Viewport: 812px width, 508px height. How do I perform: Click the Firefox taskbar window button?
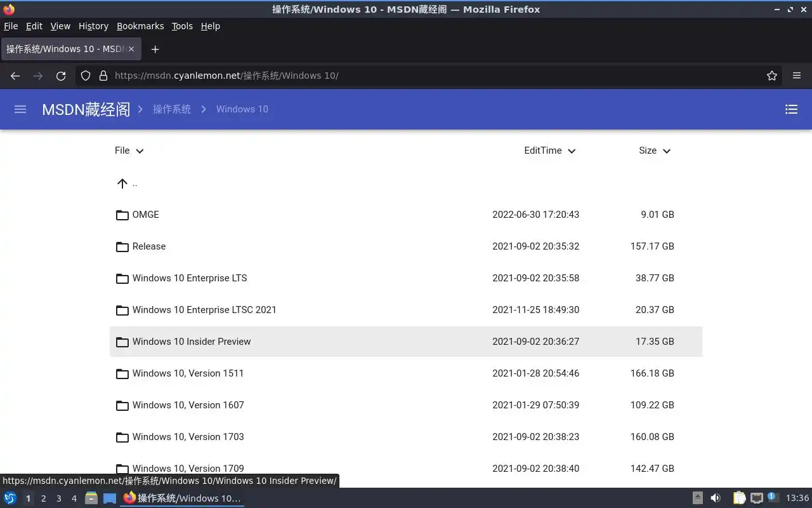183,498
